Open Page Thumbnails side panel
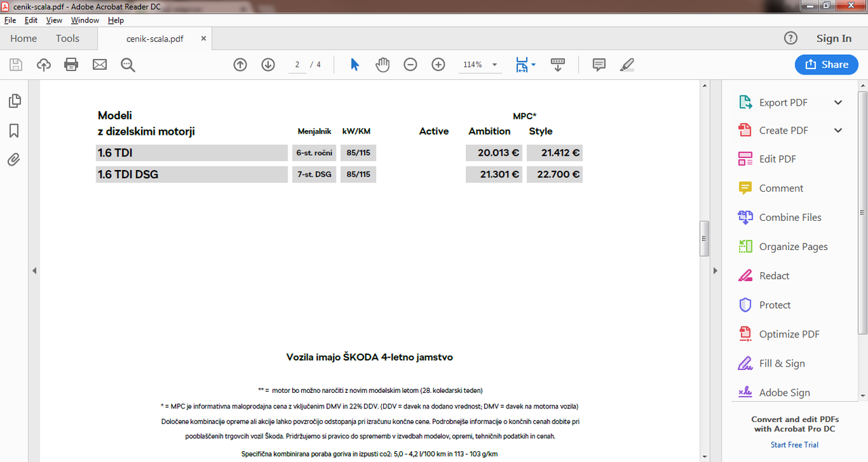Image resolution: width=868 pixels, height=462 pixels. [14, 101]
